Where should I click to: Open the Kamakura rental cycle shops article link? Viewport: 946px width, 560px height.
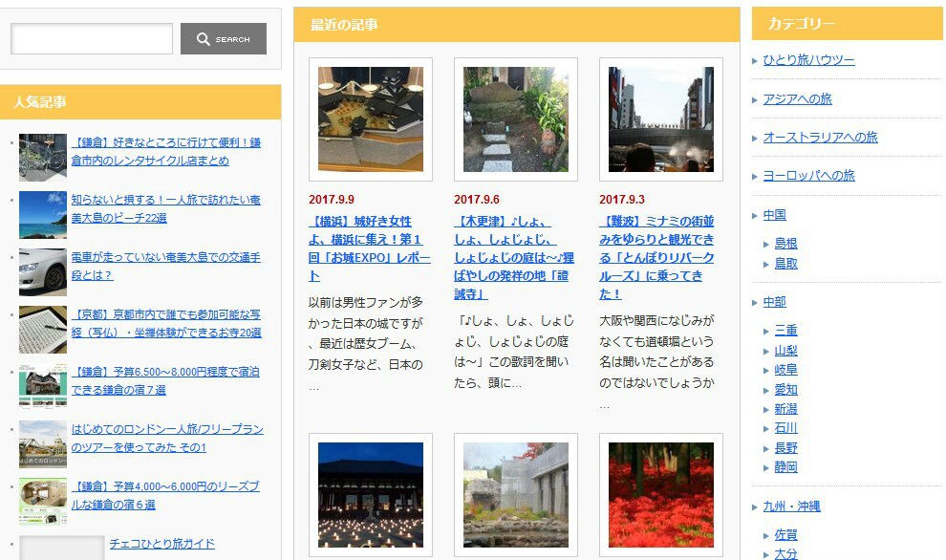point(166,151)
